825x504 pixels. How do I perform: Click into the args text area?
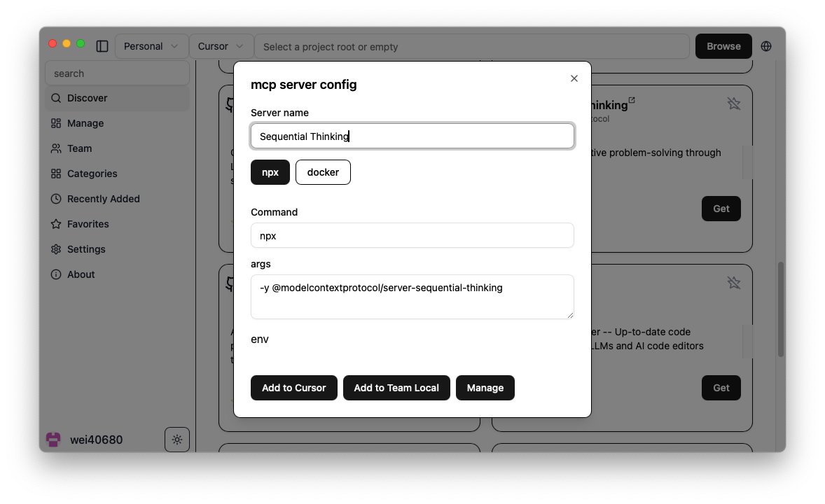point(412,297)
